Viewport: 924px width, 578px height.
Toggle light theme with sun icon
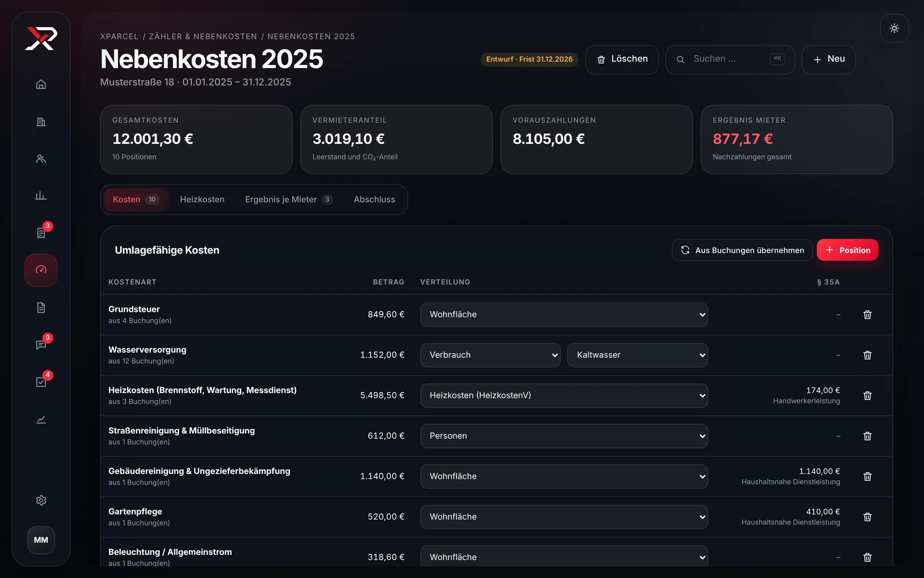894,28
